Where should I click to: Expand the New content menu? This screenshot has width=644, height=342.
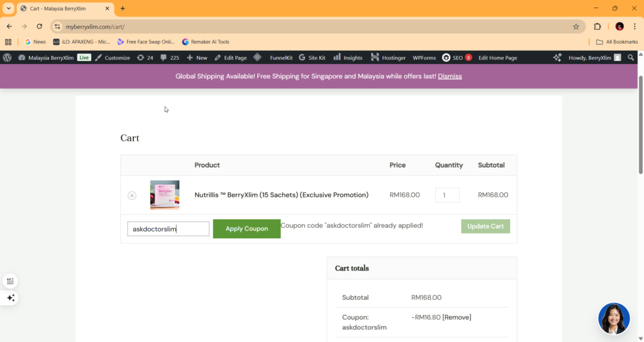(x=197, y=57)
